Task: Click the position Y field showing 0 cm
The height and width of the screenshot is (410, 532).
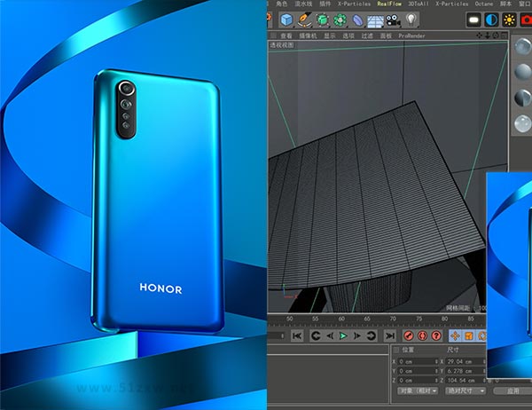Action: pos(416,371)
